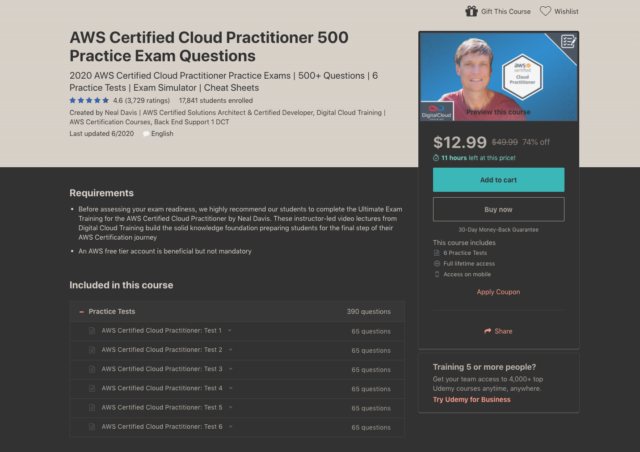The height and width of the screenshot is (452, 640).
Task: Click the 74% off label
Action: 536,143
